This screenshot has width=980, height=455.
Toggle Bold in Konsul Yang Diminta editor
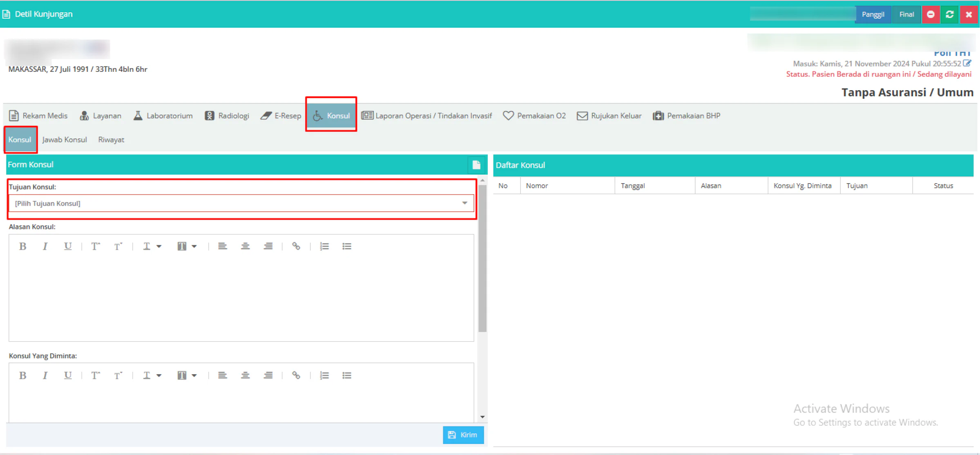click(23, 375)
